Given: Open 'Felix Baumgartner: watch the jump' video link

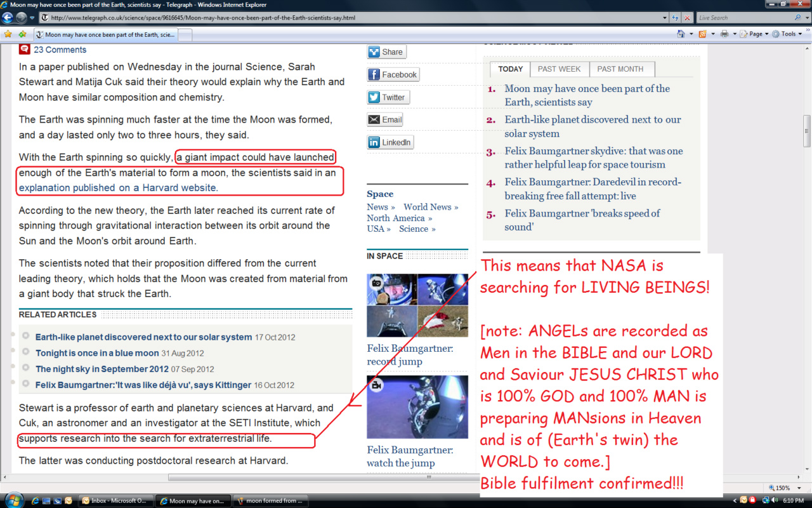Looking at the screenshot, I should click(410, 457).
